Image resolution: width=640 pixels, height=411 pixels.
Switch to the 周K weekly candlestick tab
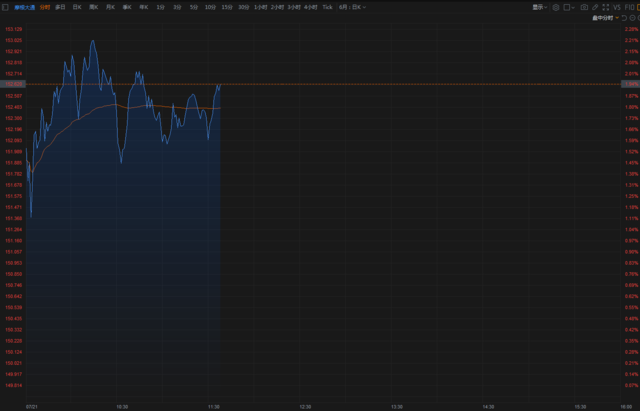93,7
